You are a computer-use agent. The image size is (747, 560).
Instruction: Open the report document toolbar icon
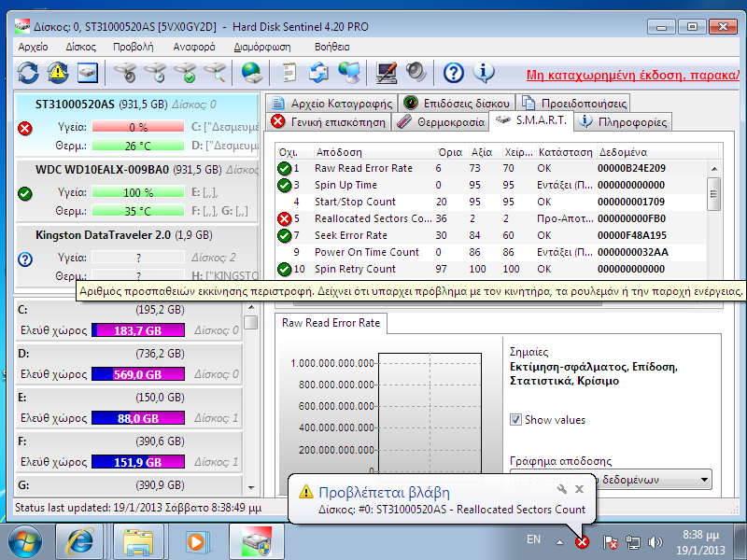289,73
